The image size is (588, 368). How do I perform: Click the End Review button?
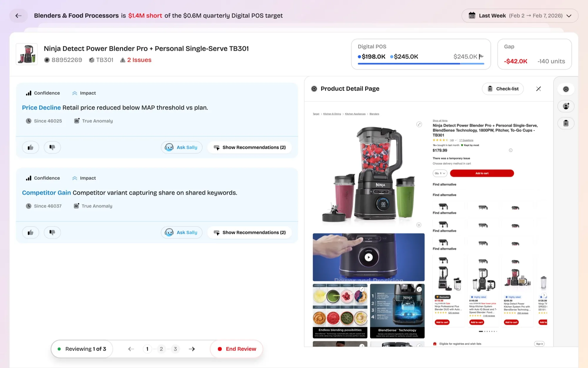click(237, 349)
